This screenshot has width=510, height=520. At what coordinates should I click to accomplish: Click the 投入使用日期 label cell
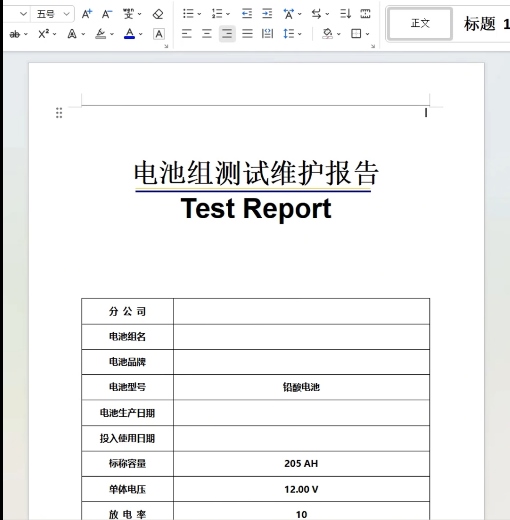pyautogui.click(x=127, y=438)
